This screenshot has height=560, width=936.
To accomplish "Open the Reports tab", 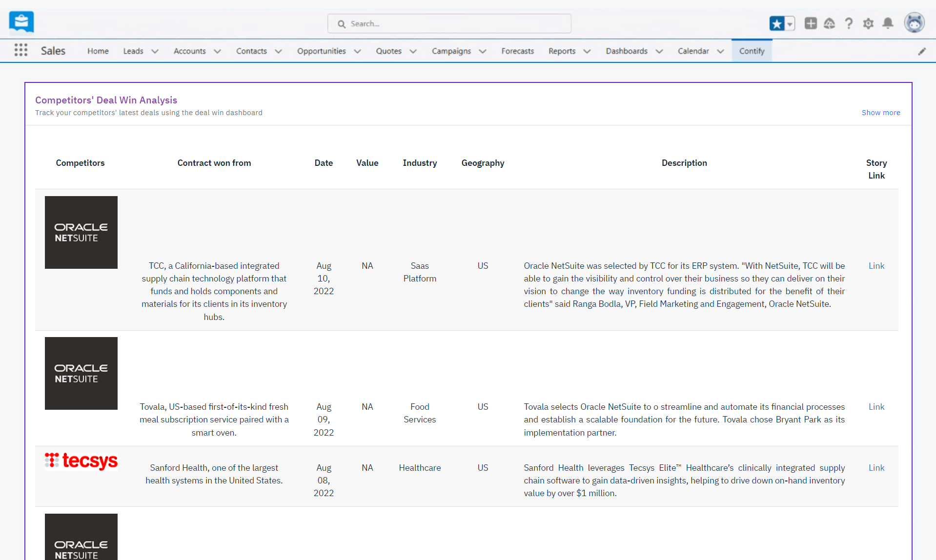I will (x=562, y=51).
